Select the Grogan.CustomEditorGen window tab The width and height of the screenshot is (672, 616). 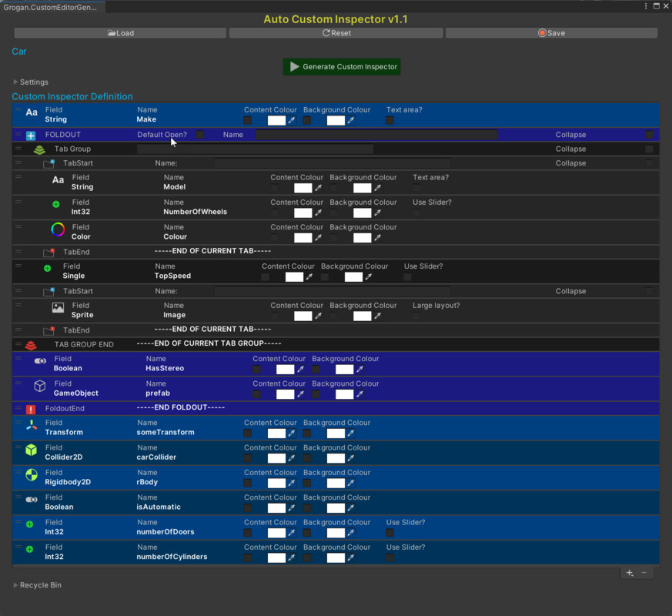50,5
